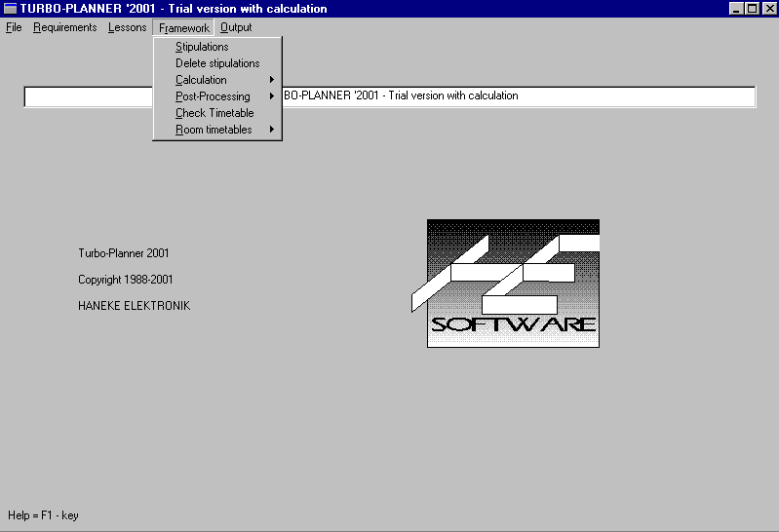Image resolution: width=779 pixels, height=532 pixels.
Task: Close the Turbo-Planner window
Action: coord(769,9)
